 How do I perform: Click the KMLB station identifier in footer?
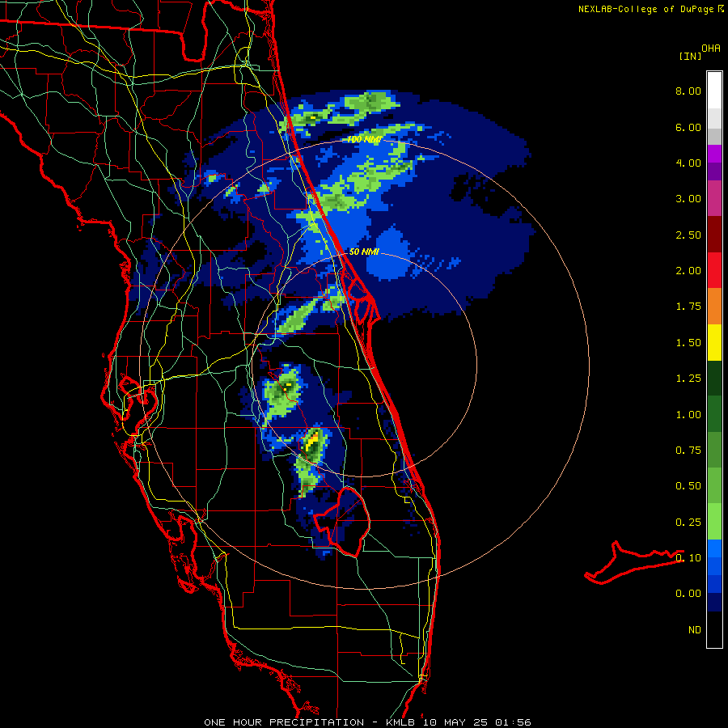click(401, 722)
